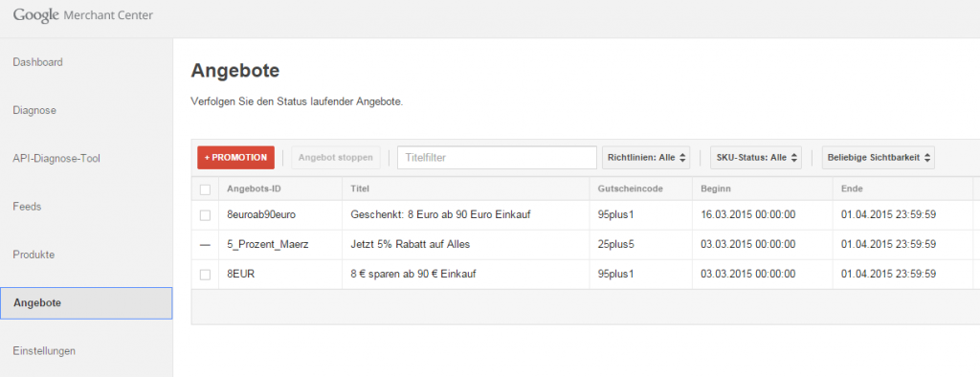Viewport: 980px width, 377px height.
Task: Open the SKU-Status: Alle dropdown
Action: (756, 158)
